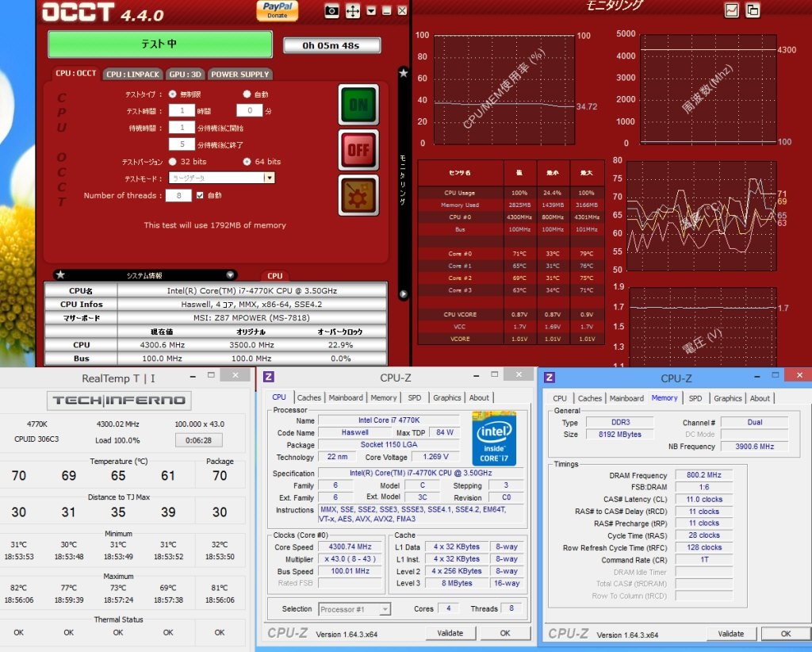This screenshot has height=652, width=812.
Task: Click OK in the CPU-Z Memory window
Action: [x=786, y=633]
